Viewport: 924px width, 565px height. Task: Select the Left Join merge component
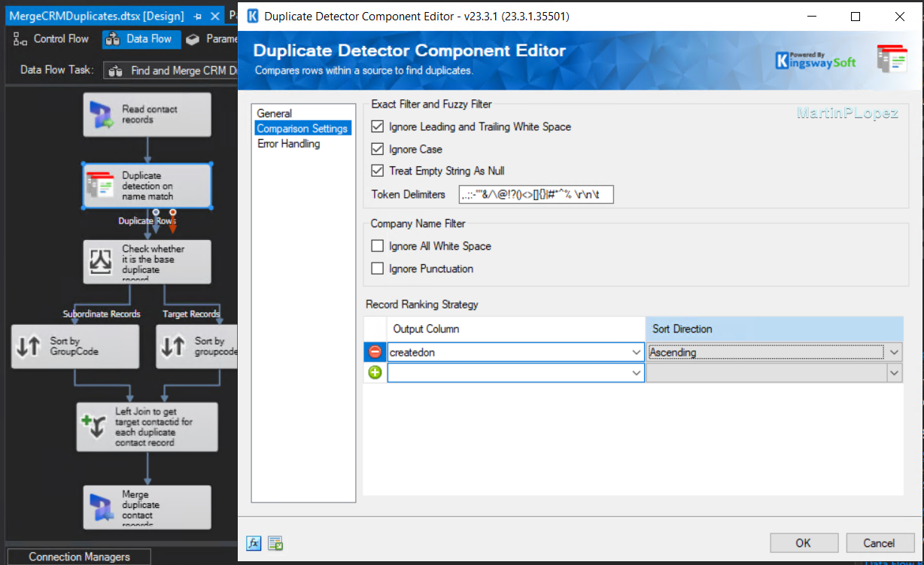[147, 427]
